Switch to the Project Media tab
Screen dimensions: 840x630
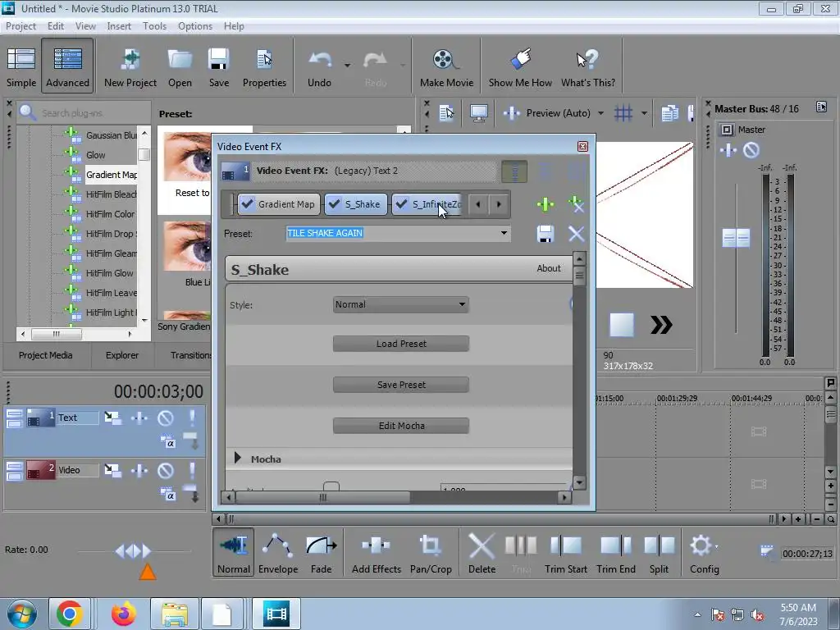coord(46,355)
